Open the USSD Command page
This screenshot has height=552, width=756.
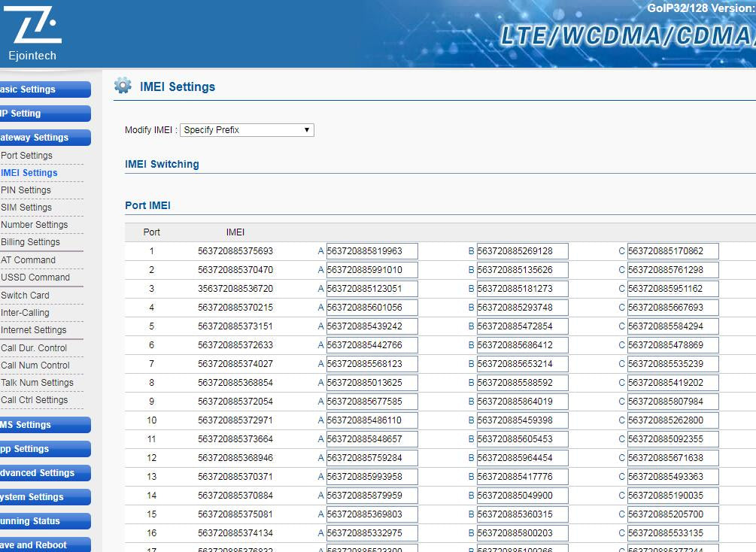point(35,278)
